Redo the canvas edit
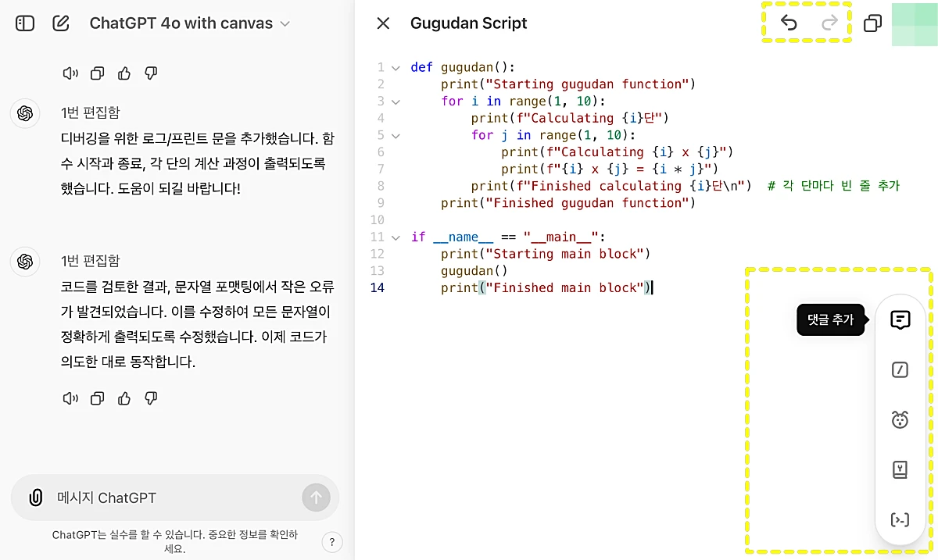Viewport: 938px width, 560px height. tap(829, 23)
